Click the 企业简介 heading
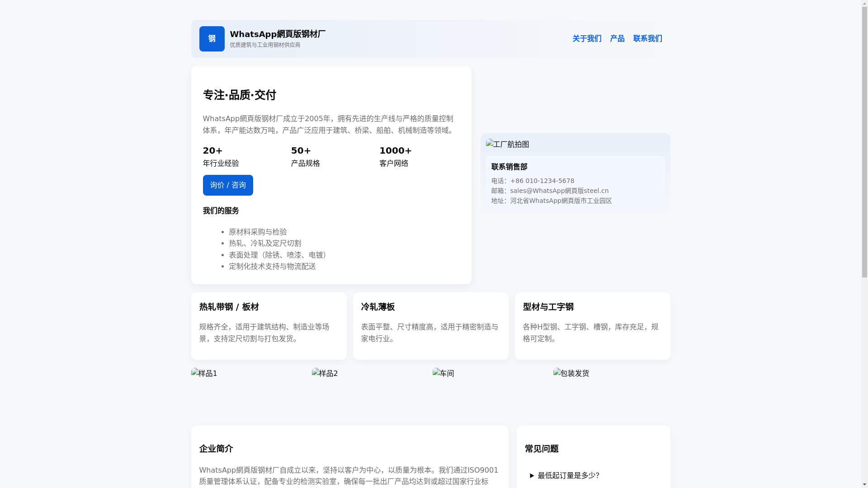The width and height of the screenshot is (868, 488). (x=216, y=449)
